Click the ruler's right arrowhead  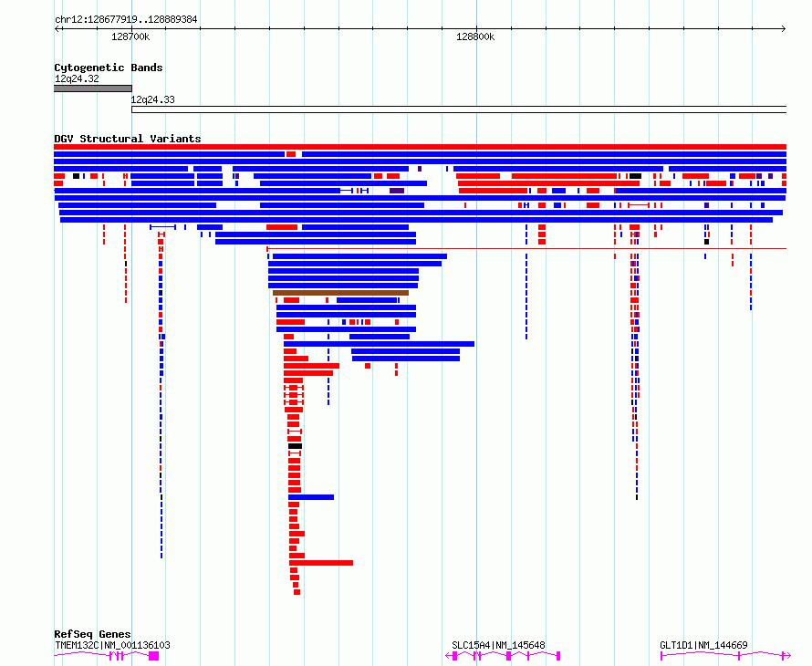point(784,28)
